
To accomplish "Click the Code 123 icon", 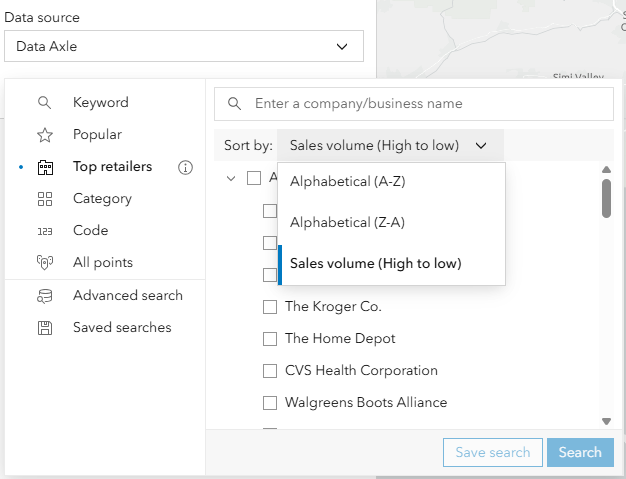I will pyautogui.click(x=45, y=231).
